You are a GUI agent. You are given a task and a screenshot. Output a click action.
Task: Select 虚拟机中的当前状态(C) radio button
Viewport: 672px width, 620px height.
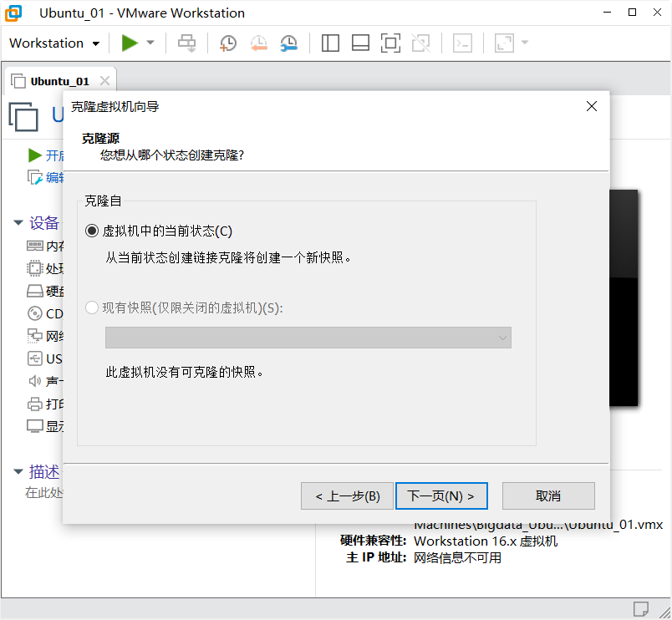pyautogui.click(x=92, y=231)
